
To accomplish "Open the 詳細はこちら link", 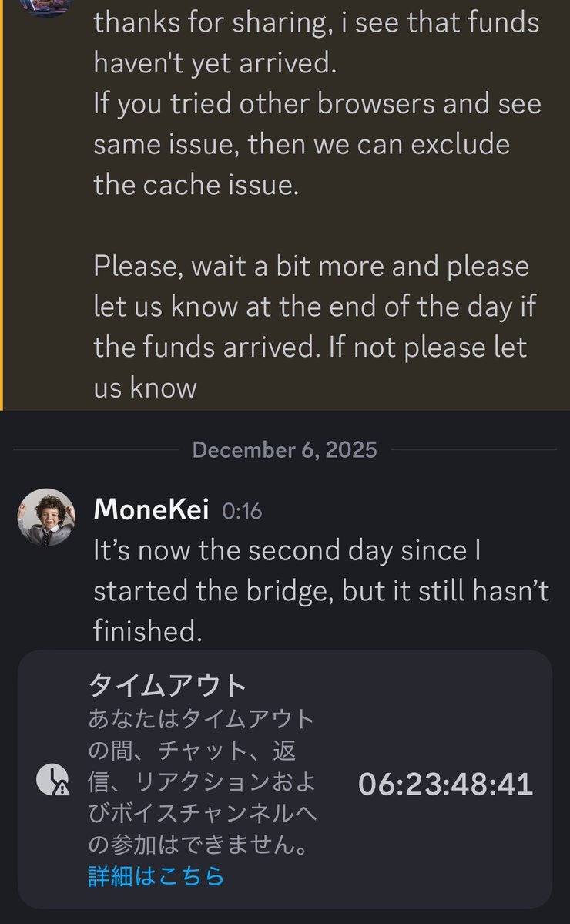I will tap(156, 875).
